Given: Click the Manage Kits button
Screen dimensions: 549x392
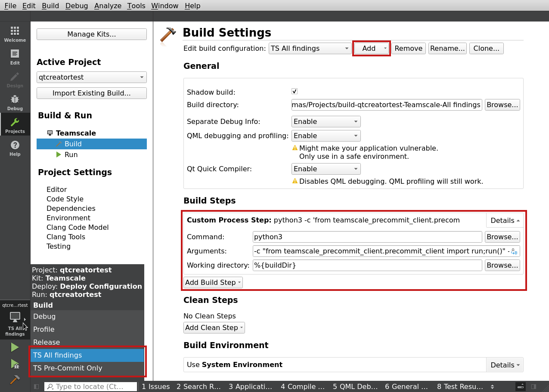Looking at the screenshot, I should (x=92, y=34).
